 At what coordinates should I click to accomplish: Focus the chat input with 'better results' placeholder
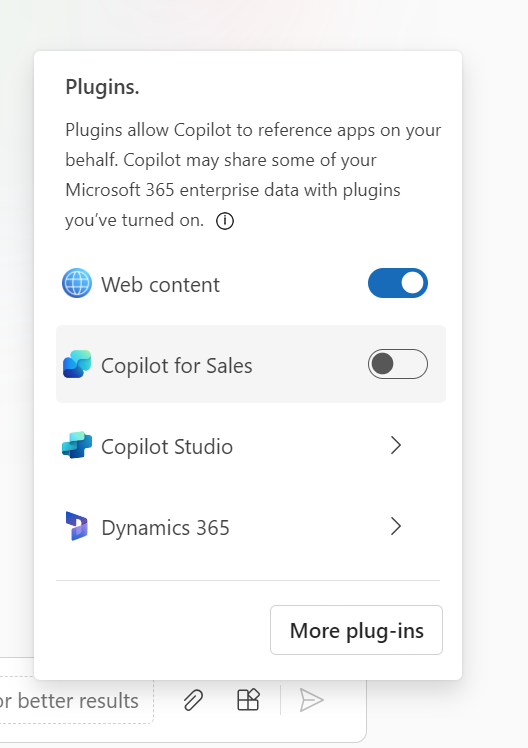click(76, 700)
